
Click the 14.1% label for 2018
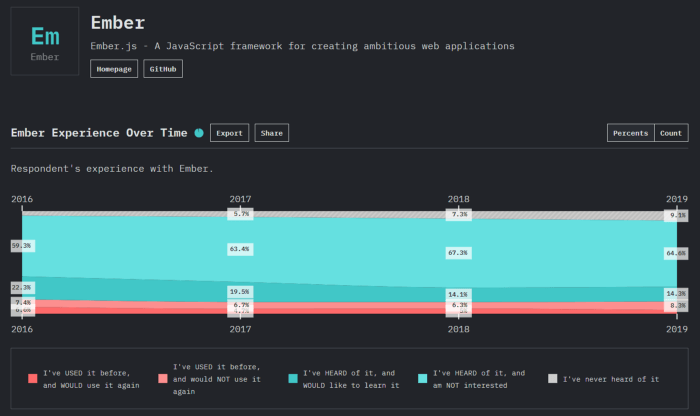[x=458, y=295]
